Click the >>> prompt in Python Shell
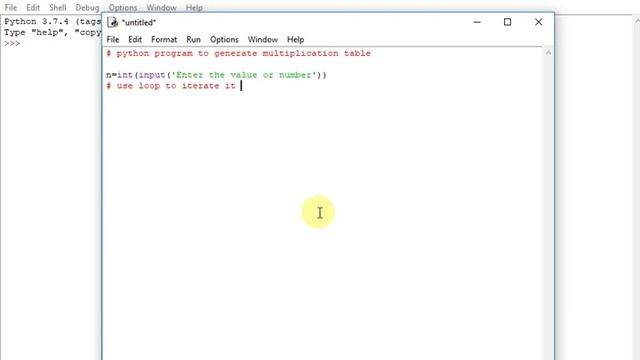Image resolution: width=640 pixels, height=360 pixels. pos(12,43)
